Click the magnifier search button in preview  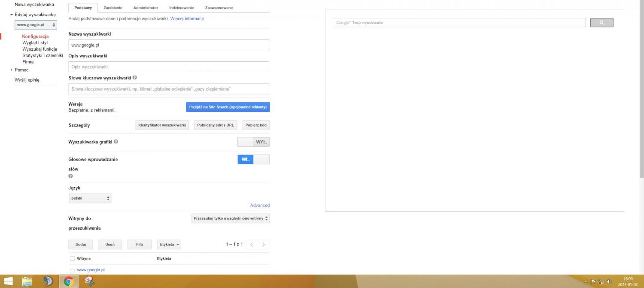[601, 23]
